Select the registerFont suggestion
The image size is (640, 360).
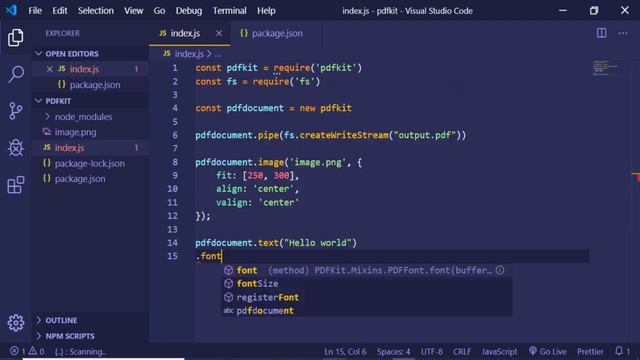click(x=367, y=297)
